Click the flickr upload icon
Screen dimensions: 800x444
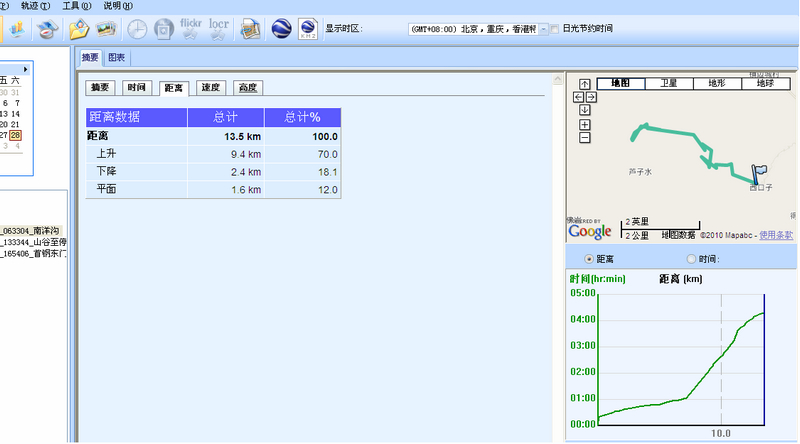[x=190, y=29]
